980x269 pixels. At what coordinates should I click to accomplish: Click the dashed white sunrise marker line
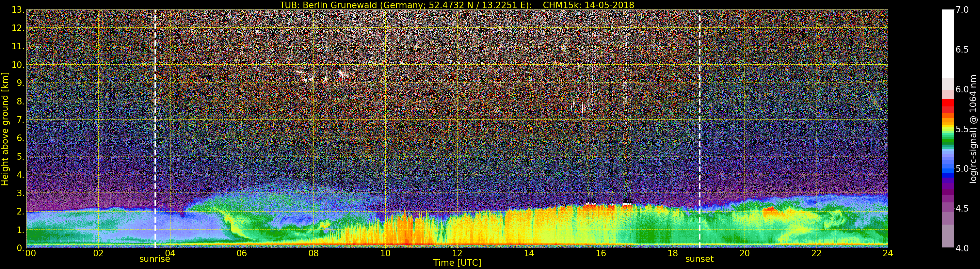point(155,129)
